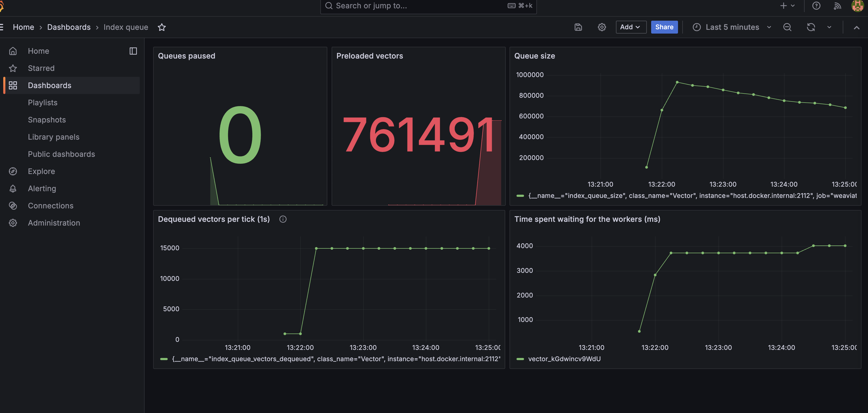The height and width of the screenshot is (413, 868).
Task: Toggle the index_queue_size legend series label
Action: pos(692,195)
